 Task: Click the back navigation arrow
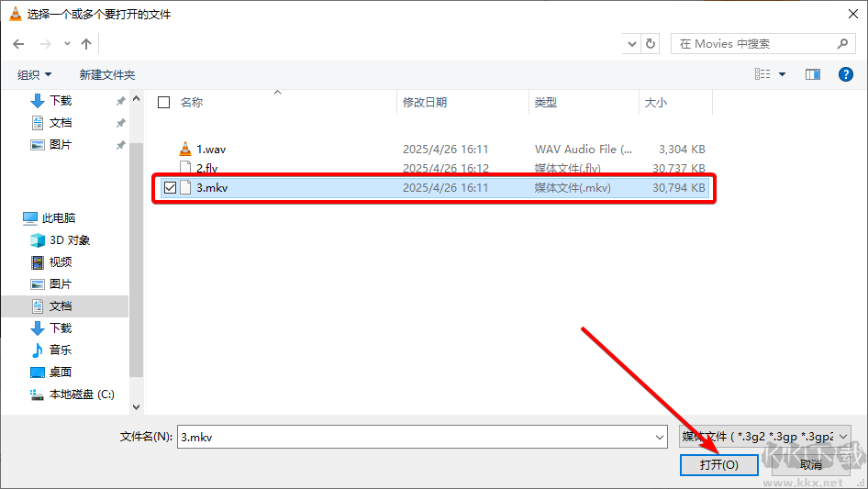(18, 44)
